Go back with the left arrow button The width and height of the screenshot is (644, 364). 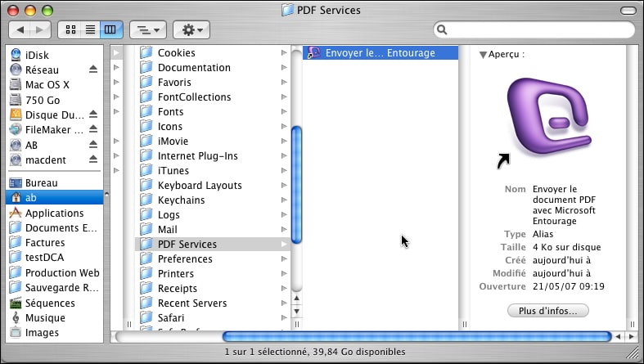[20, 29]
